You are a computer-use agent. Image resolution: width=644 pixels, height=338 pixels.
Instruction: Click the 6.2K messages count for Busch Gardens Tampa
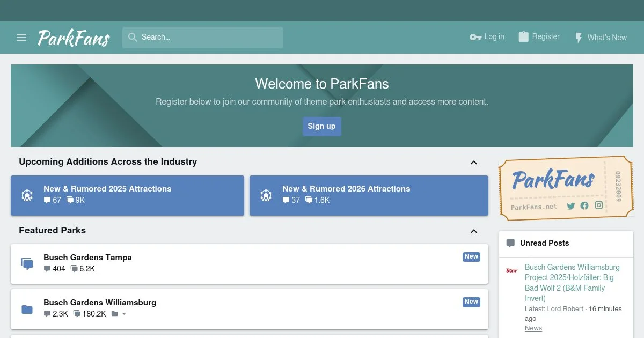click(x=83, y=269)
